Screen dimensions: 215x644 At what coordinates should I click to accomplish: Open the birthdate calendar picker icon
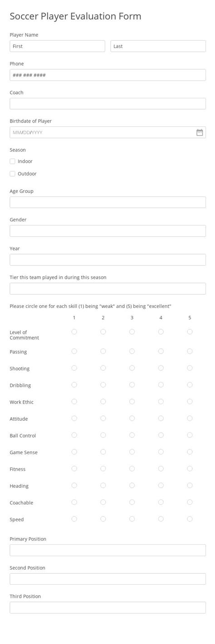point(200,132)
